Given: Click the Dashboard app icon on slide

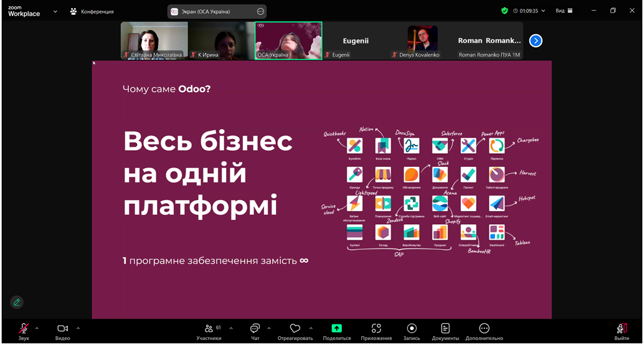Looking at the screenshot, I should point(496,232).
